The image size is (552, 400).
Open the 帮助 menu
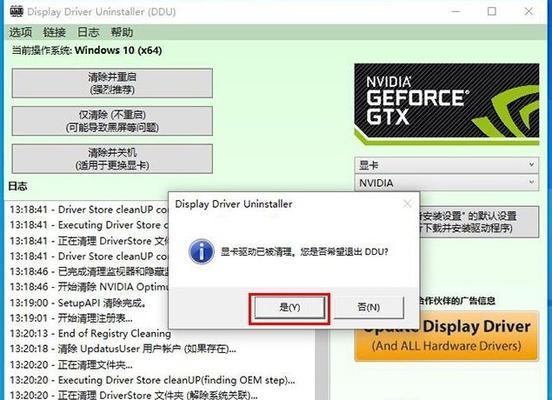tap(122, 32)
